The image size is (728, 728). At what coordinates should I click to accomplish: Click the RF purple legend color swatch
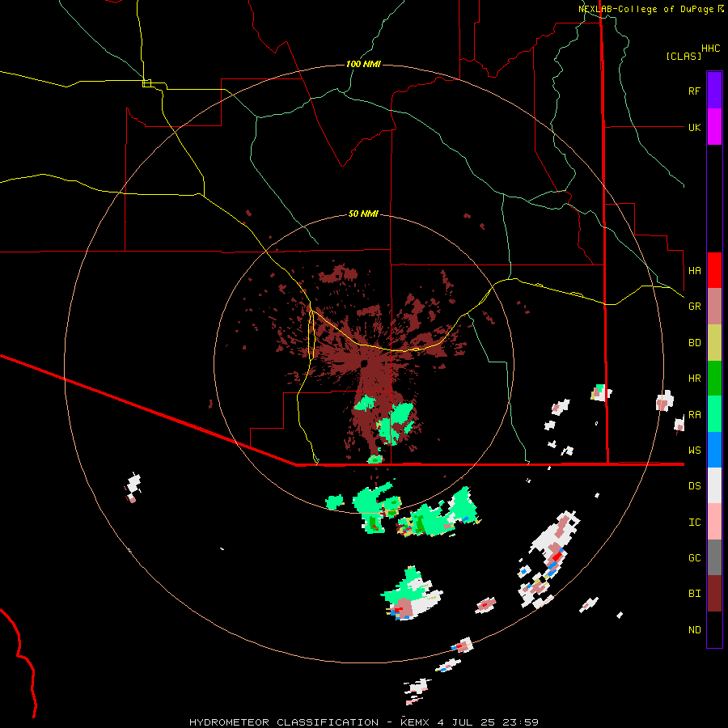click(714, 91)
